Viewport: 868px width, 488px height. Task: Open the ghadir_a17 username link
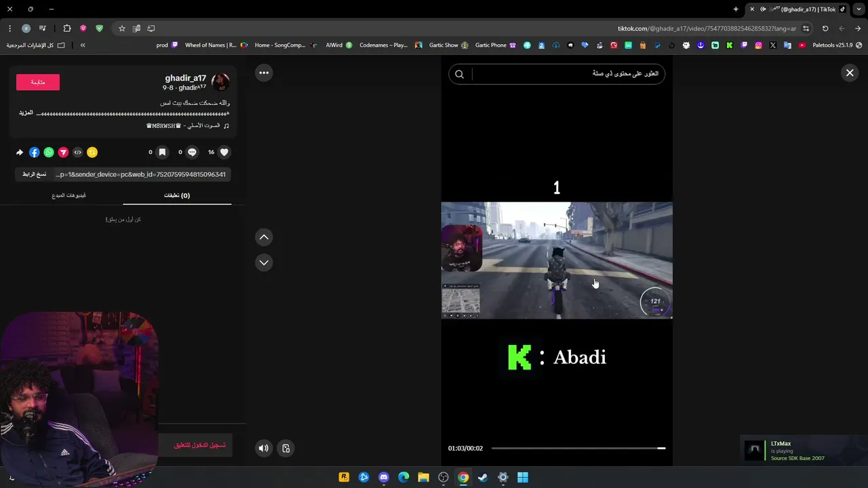pyautogui.click(x=186, y=78)
